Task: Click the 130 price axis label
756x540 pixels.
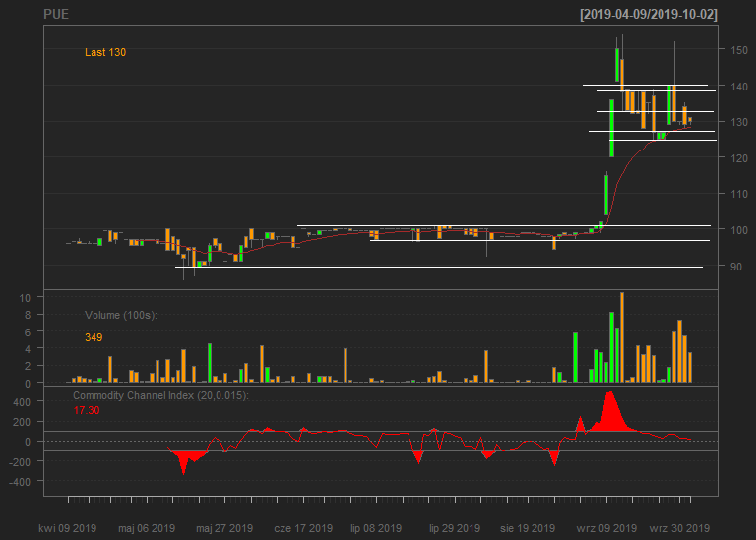Action: [x=739, y=122]
